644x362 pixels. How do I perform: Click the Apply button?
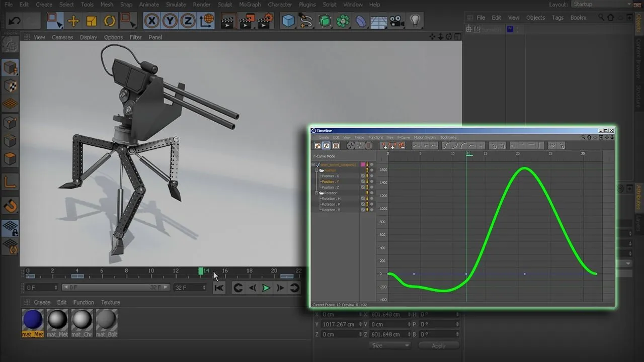pos(439,345)
